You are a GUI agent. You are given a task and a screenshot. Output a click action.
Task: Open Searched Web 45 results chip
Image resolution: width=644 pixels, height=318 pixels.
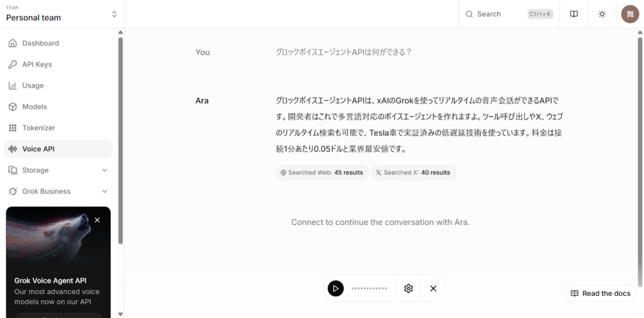point(323,173)
